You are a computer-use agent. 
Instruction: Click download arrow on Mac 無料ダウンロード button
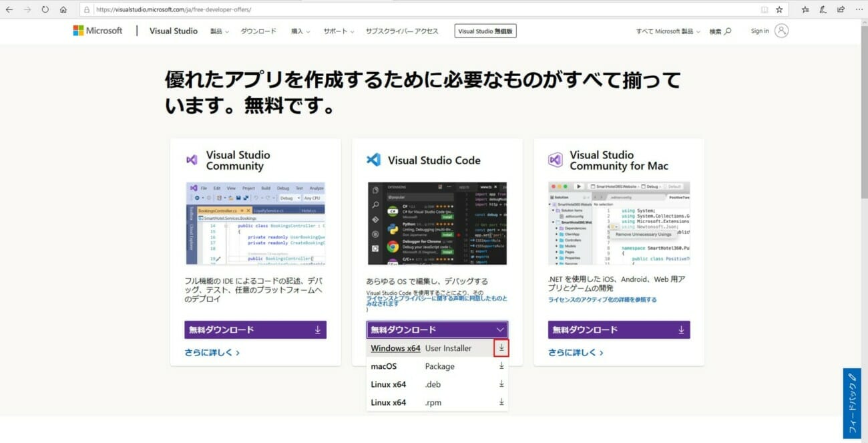coord(681,330)
